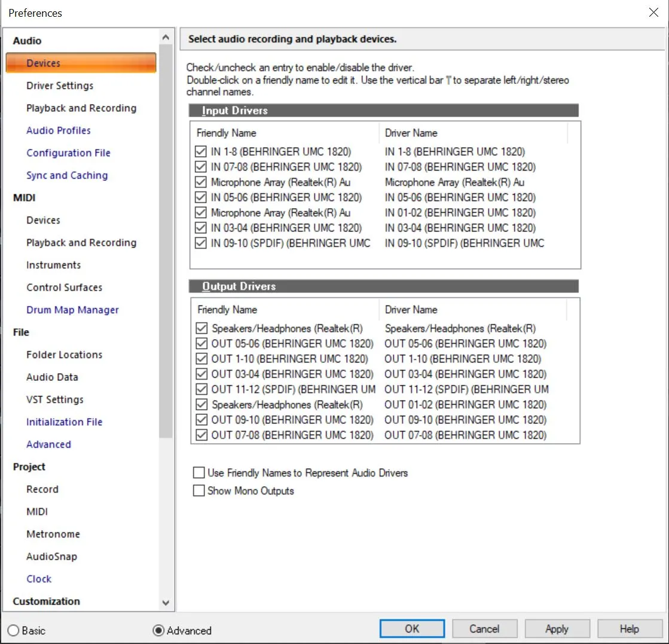Select Audio Devices in the sidebar
Image resolution: width=669 pixels, height=644 pixels.
coord(81,63)
